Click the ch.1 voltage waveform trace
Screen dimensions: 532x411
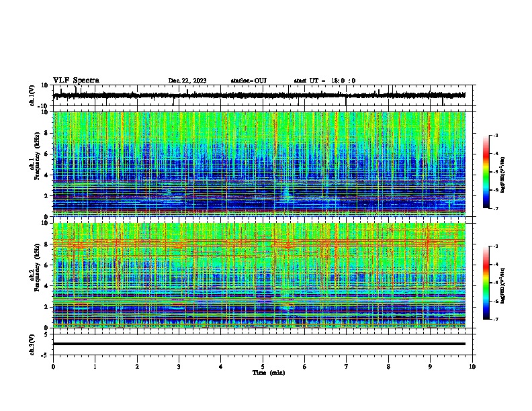point(259,95)
